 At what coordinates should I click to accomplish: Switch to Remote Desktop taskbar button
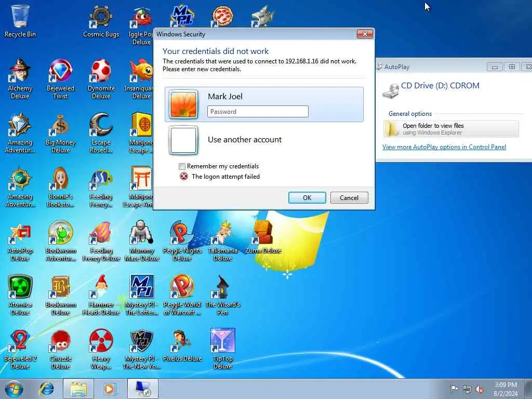click(143, 389)
